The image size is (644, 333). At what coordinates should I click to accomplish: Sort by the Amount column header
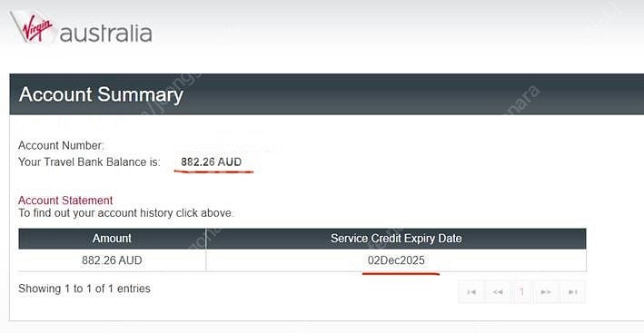[112, 239]
